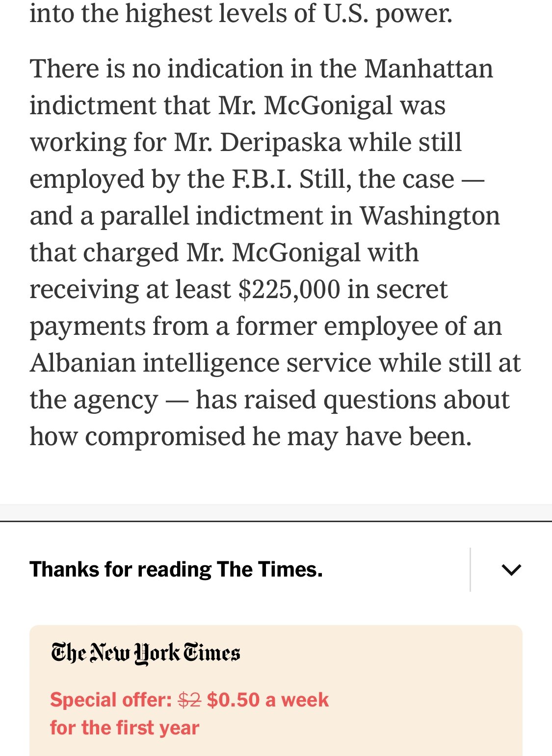The width and height of the screenshot is (552, 756).
Task: Click The New York Times logo
Action: tap(146, 654)
